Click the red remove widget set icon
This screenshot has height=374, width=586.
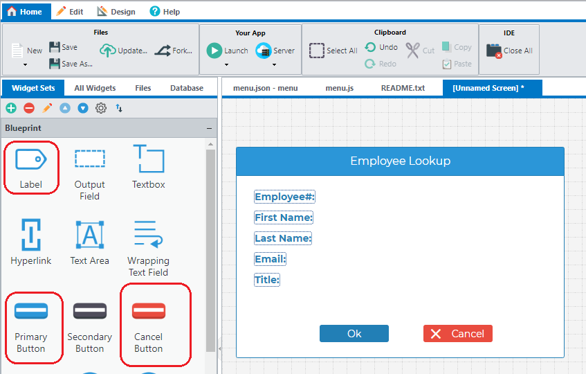pos(29,108)
